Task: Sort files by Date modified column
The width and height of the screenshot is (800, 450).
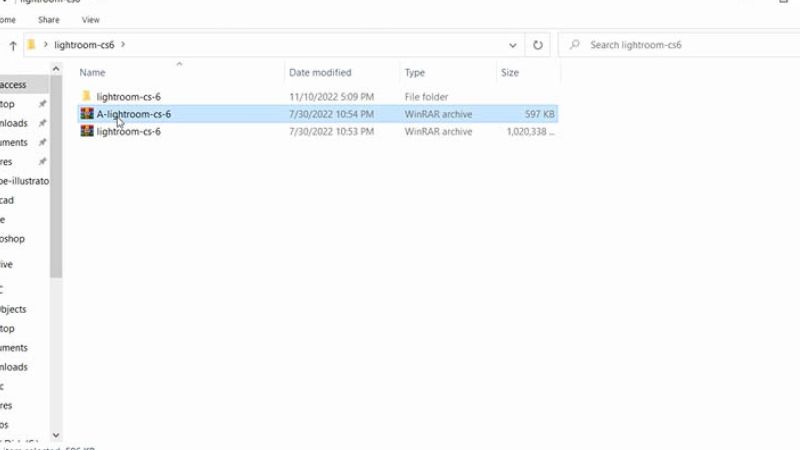Action: [x=320, y=73]
